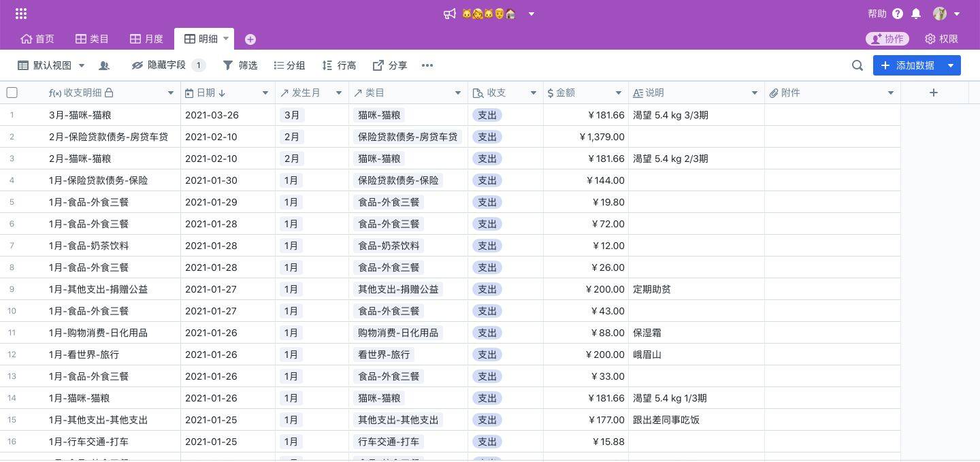Click the search magnifier icon in the toolbar
This screenshot has height=462, width=980.
[857, 65]
